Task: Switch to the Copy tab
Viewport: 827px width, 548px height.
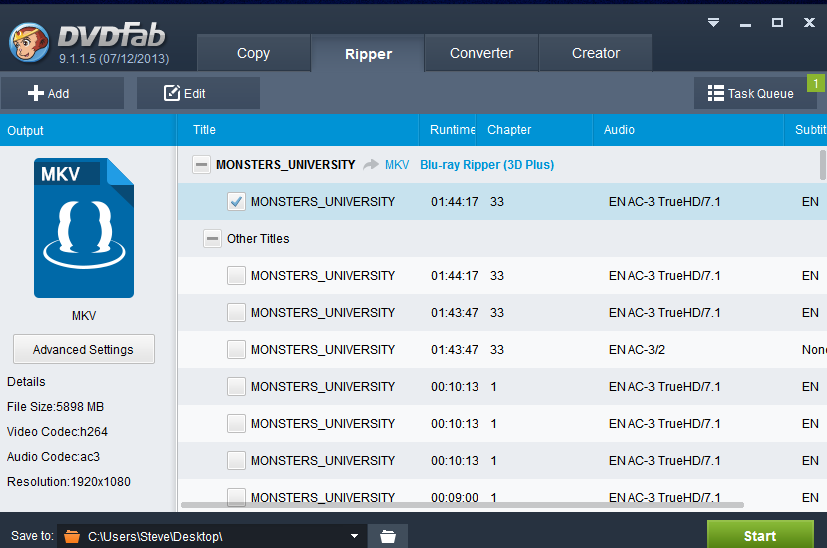Action: pos(253,53)
